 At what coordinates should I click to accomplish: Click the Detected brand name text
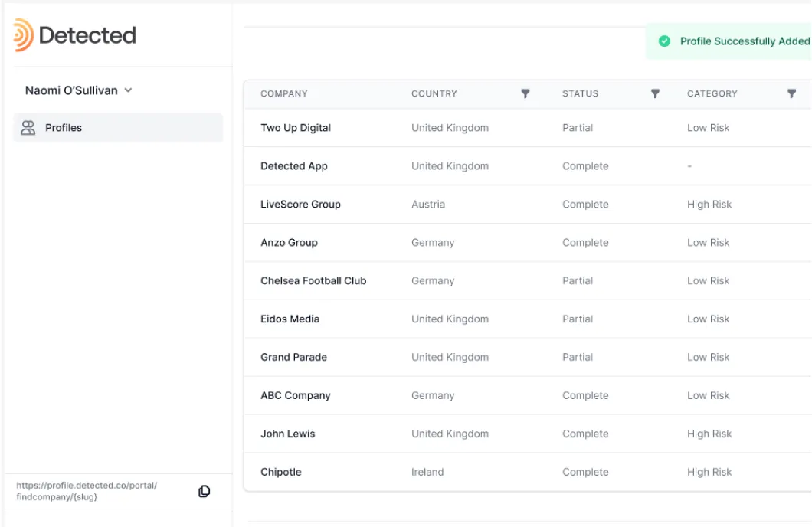coord(87,36)
